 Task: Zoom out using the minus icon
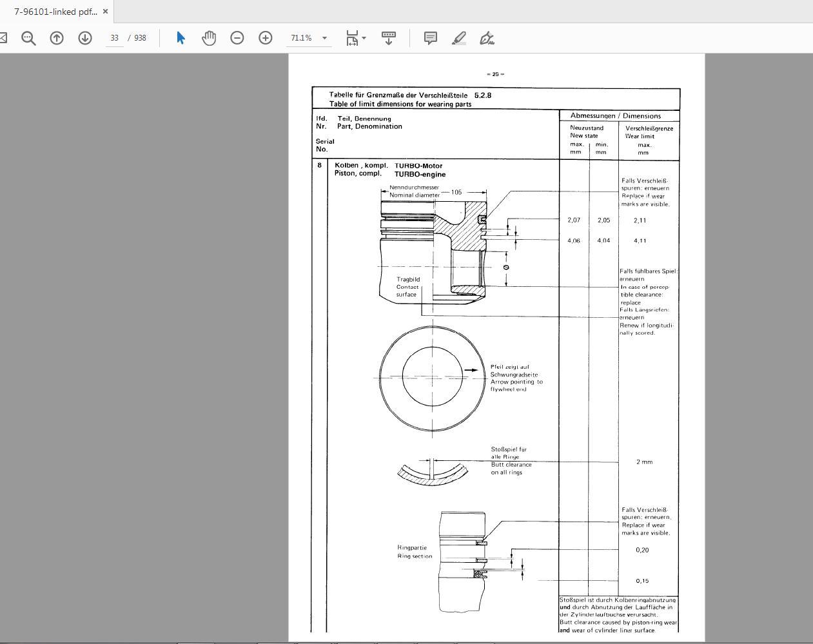(237, 37)
